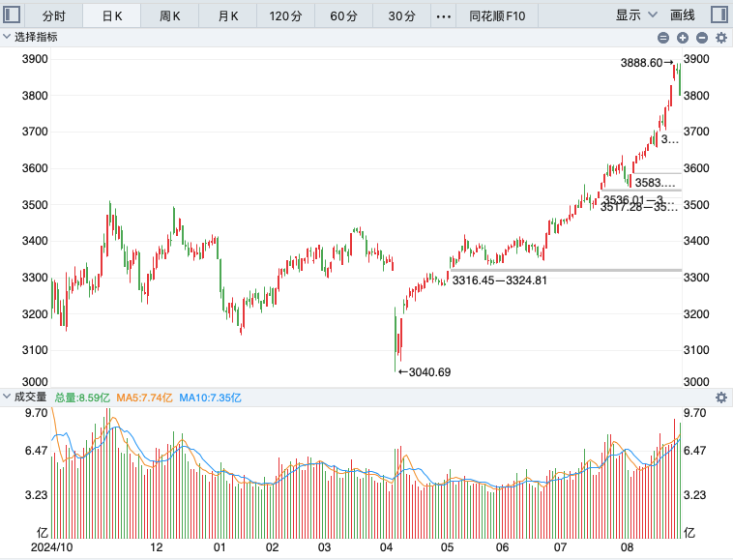This screenshot has width=733, height=560.
Task: Select the 月K monthly chart tab
Action: [x=228, y=16]
